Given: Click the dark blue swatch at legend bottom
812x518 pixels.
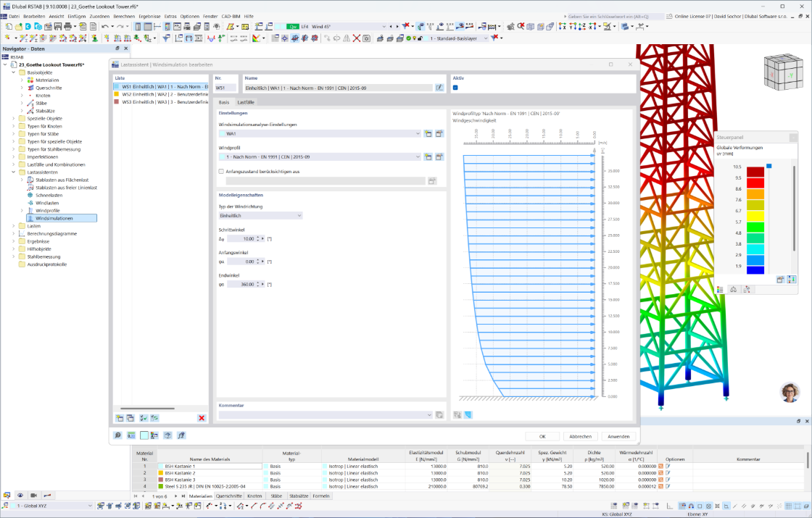Looking at the screenshot, I should pyautogui.click(x=755, y=270).
